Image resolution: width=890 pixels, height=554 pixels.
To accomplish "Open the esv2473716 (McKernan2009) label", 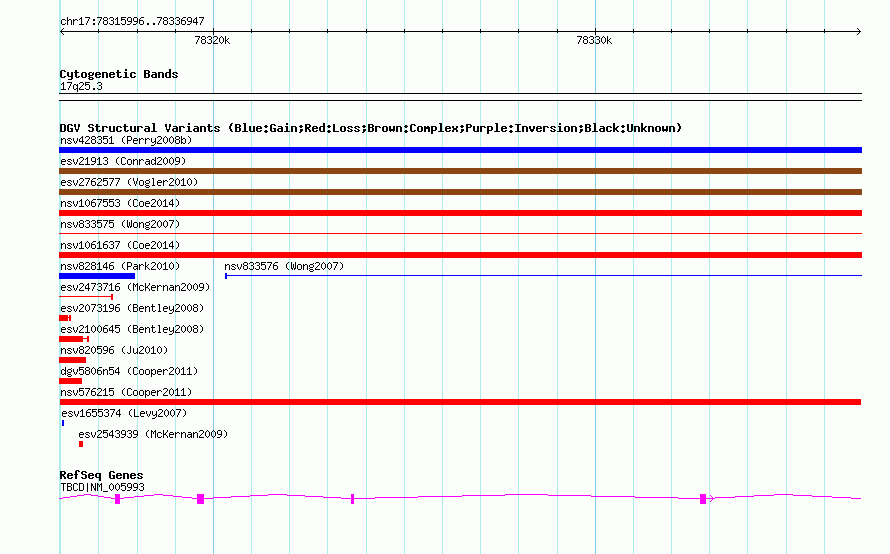I will (135, 287).
